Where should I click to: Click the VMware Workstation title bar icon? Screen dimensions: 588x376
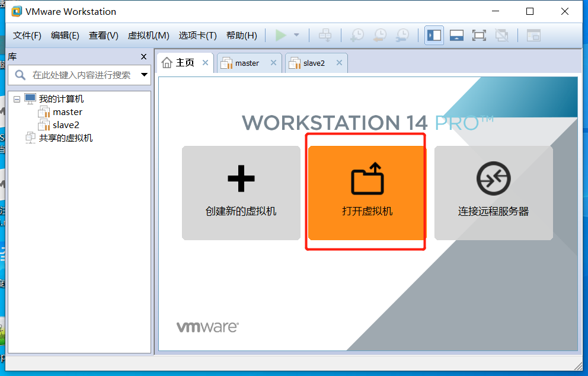[x=17, y=11]
